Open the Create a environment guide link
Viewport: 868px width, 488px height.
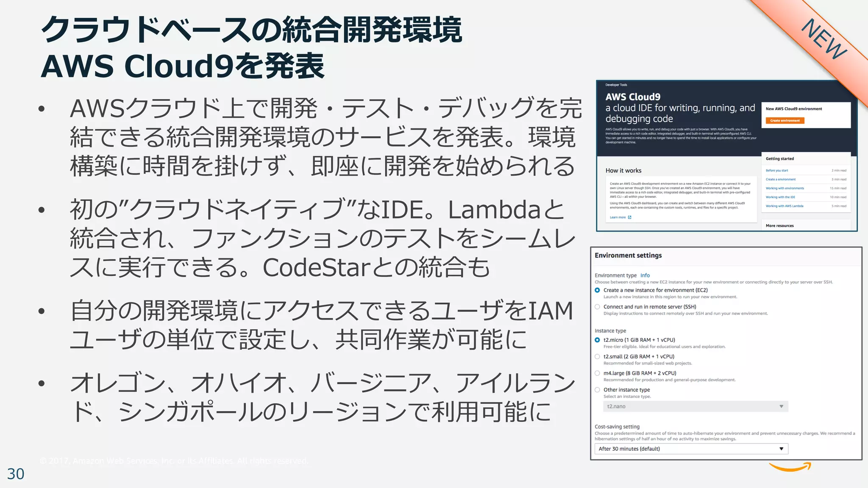(780, 180)
